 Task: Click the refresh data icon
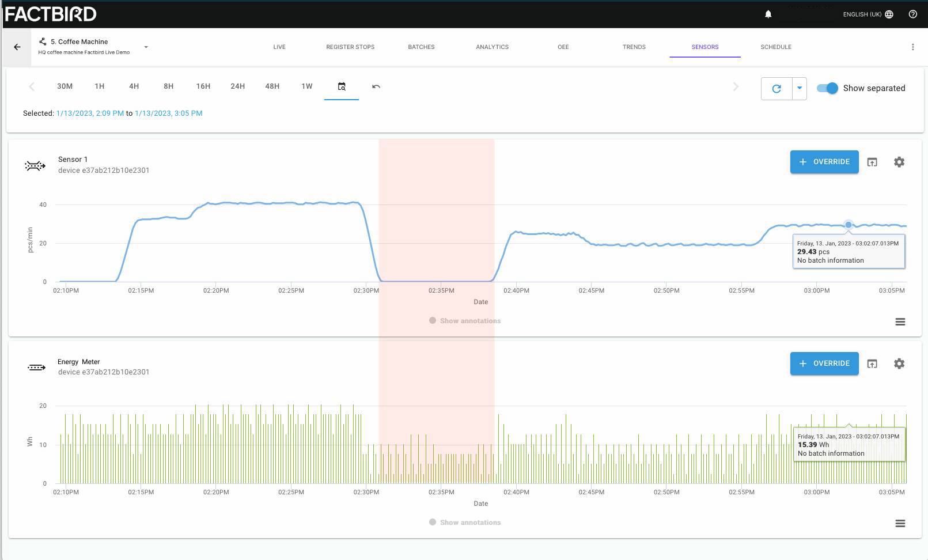(x=777, y=89)
